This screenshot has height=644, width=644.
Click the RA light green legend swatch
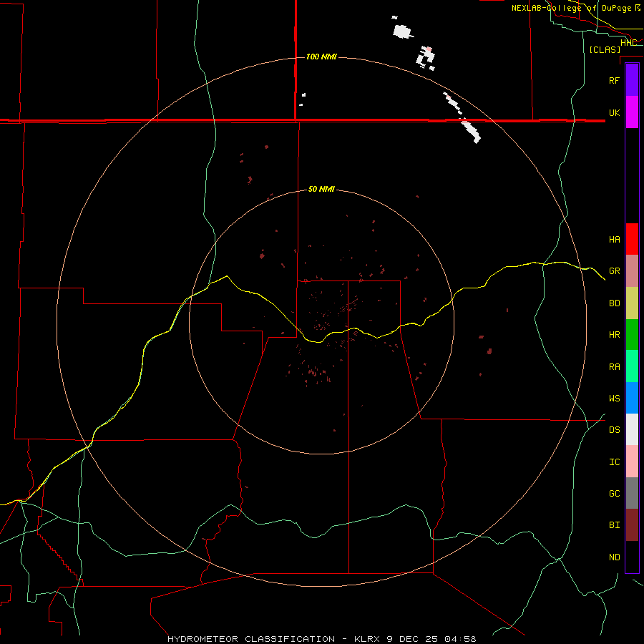pos(632,366)
